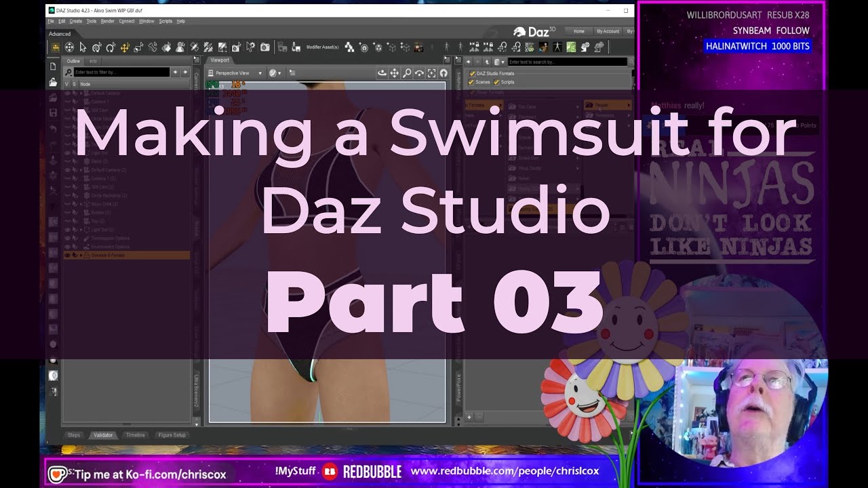
Task: Switch to the Info tab
Action: point(94,61)
